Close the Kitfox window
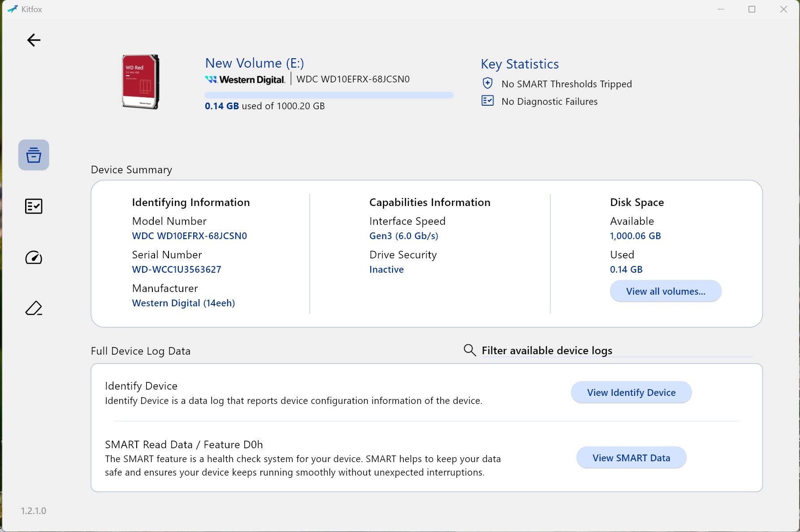Screen dimensions: 800x532 point(783,9)
